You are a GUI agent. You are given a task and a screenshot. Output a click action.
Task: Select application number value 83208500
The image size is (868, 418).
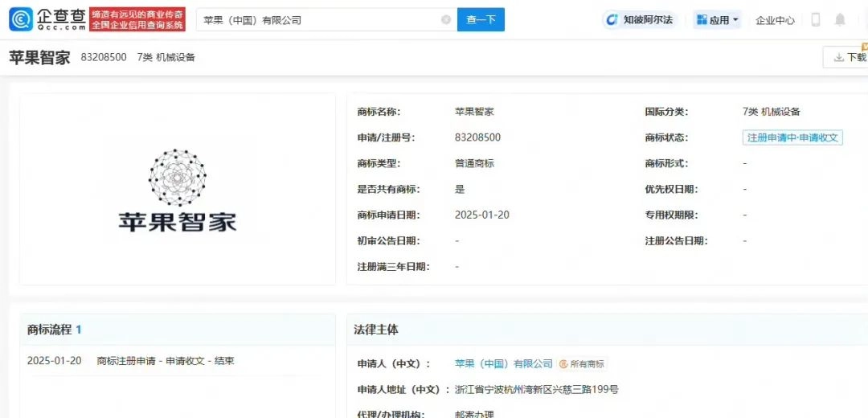[477, 137]
